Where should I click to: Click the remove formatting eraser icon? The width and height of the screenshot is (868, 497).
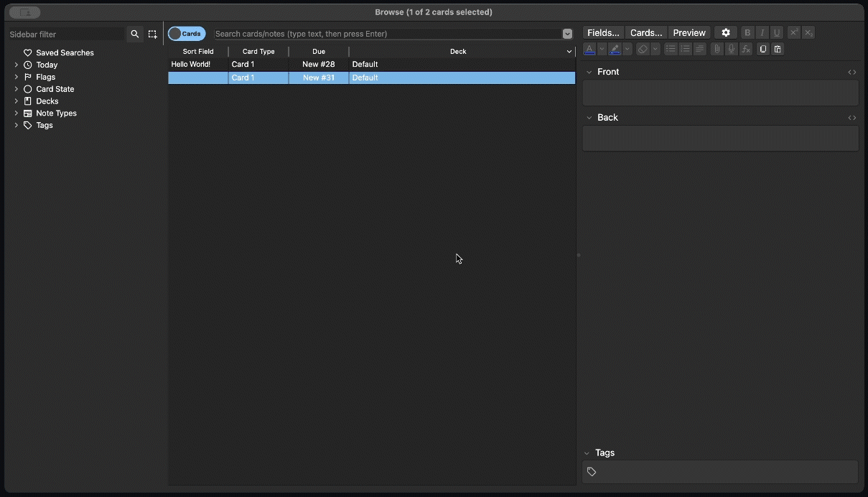pos(643,49)
